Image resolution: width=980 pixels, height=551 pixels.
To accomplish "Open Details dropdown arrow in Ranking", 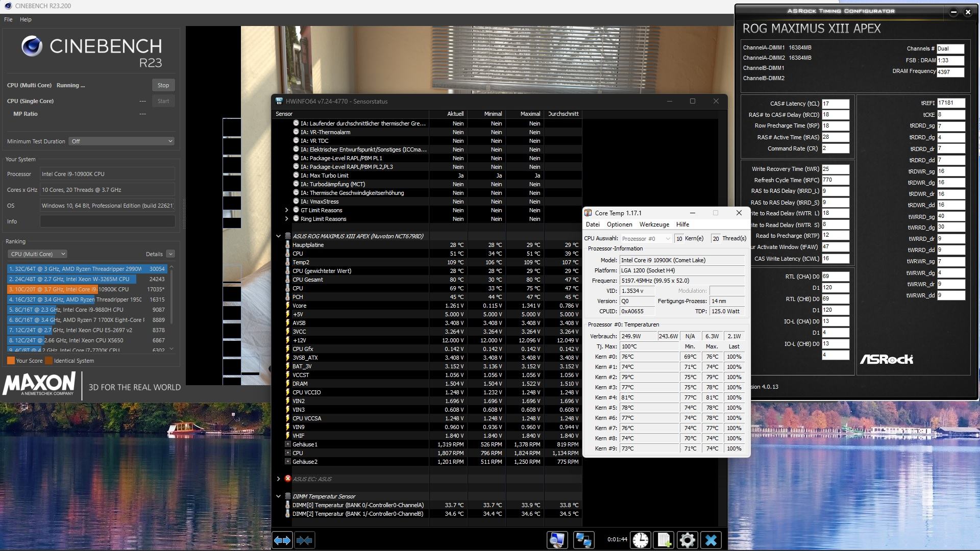I will click(170, 254).
